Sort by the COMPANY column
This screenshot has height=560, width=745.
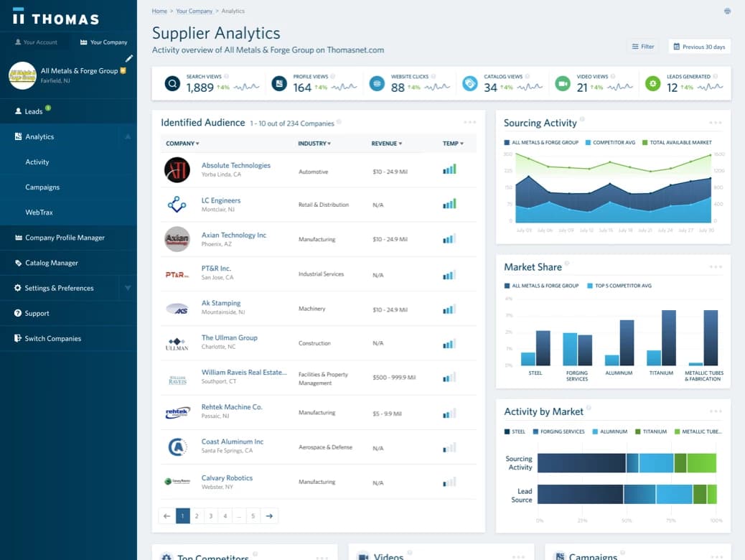182,144
